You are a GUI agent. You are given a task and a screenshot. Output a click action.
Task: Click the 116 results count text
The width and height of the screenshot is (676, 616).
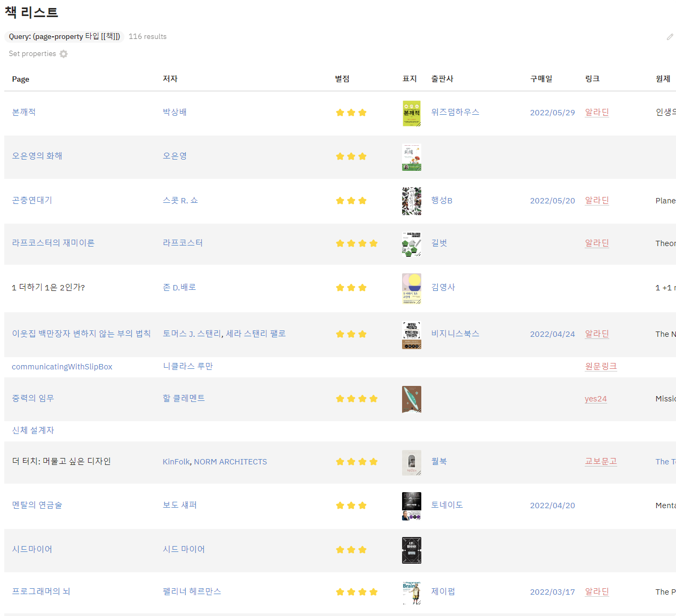click(x=147, y=36)
